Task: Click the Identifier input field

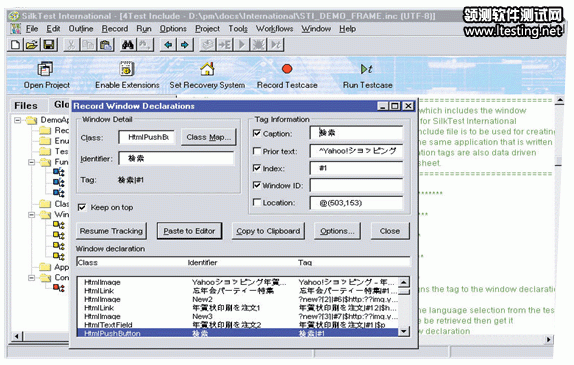Action: pos(176,159)
